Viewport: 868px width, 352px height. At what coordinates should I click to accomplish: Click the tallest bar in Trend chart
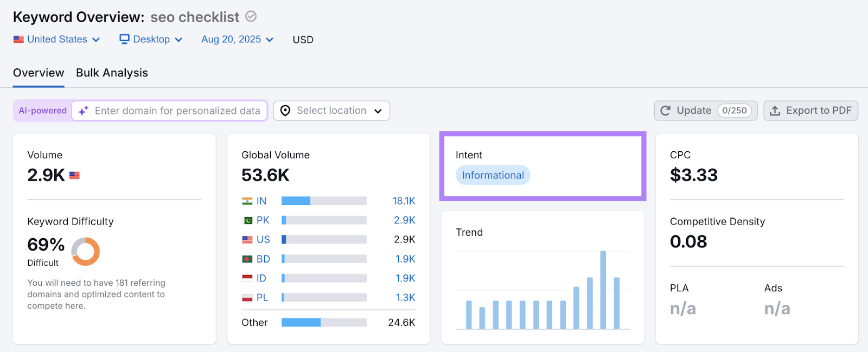[603, 290]
